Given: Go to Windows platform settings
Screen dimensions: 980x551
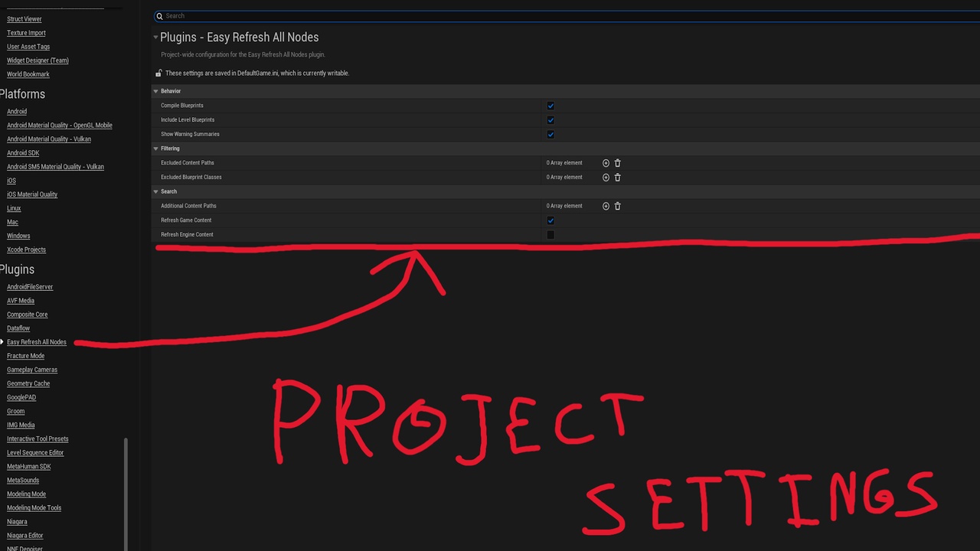Looking at the screenshot, I should [x=18, y=236].
